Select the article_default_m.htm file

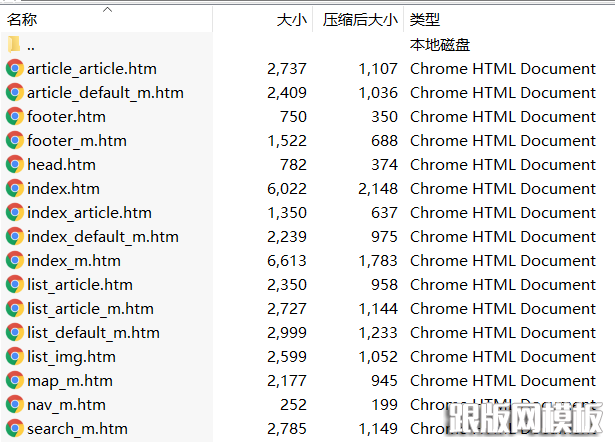[x=105, y=93]
